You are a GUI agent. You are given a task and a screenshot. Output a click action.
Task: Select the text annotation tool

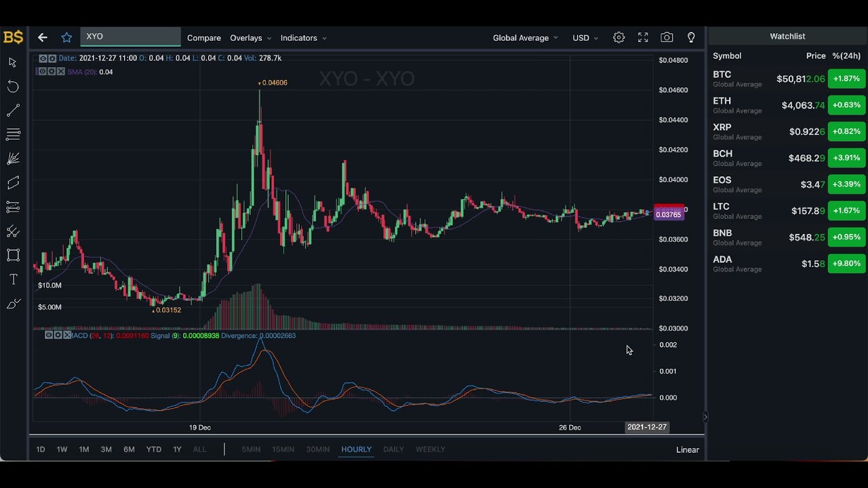click(13, 279)
